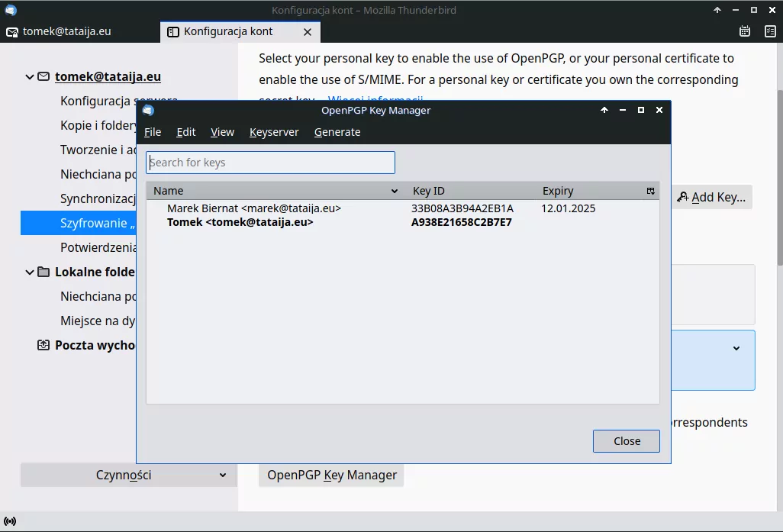Image resolution: width=783 pixels, height=532 pixels.
Task: Select the Szyfrowanie settings item
Action: [79, 223]
